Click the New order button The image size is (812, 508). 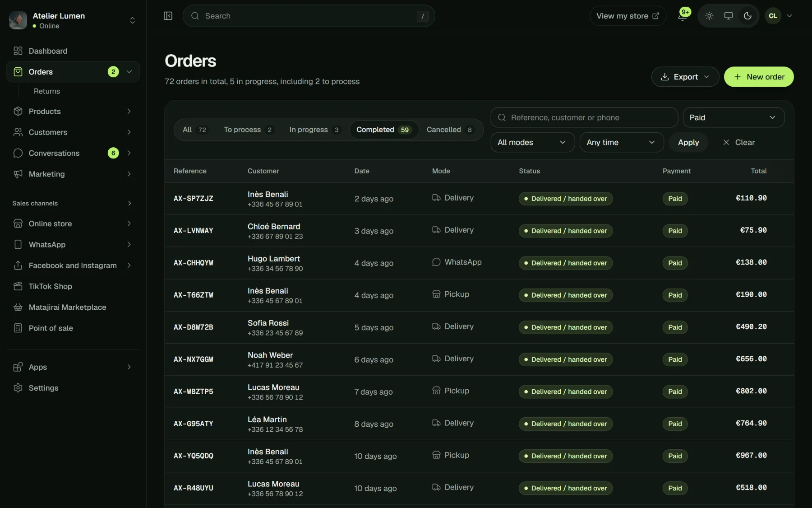(759, 77)
